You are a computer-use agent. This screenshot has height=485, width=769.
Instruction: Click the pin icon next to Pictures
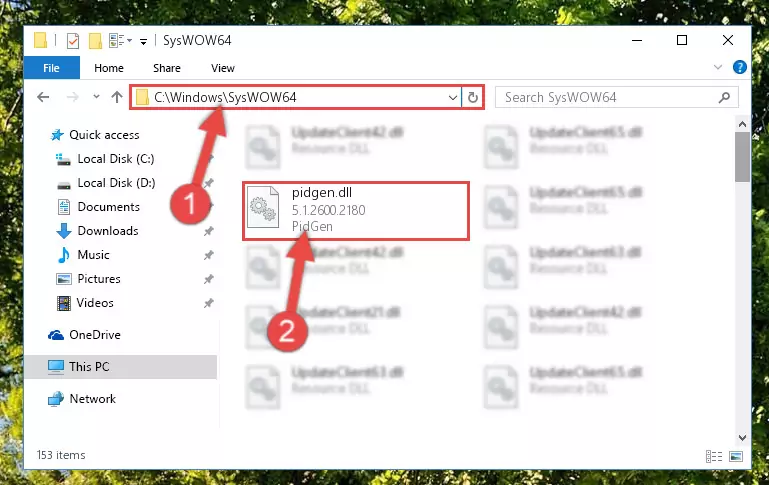(208, 279)
